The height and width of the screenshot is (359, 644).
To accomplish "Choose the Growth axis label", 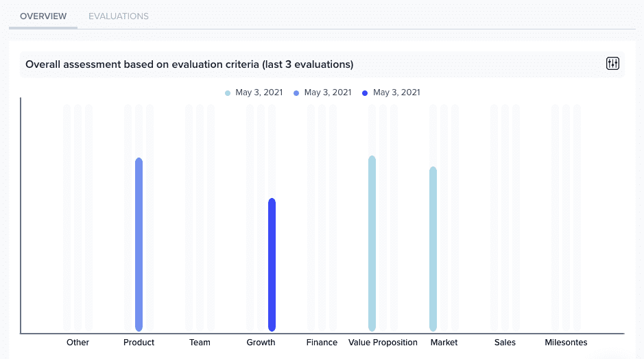I will pyautogui.click(x=261, y=343).
